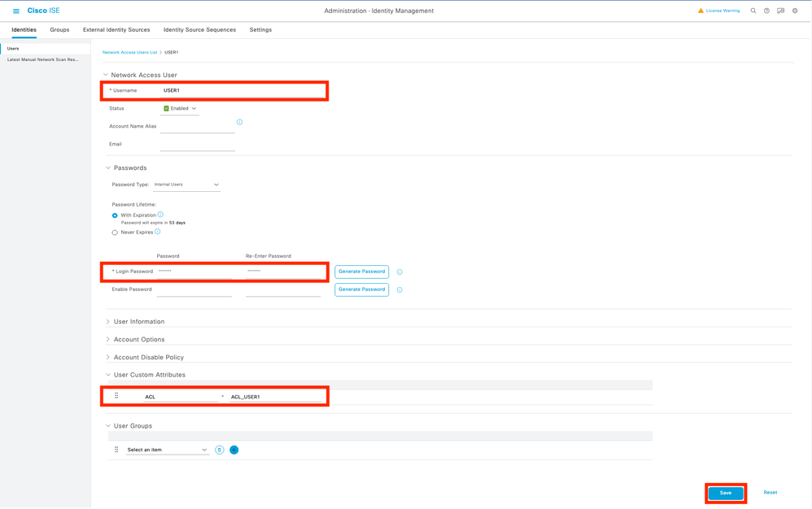Click the page title Administration - Identity Management
This screenshot has width=812, height=509.
coord(379,11)
